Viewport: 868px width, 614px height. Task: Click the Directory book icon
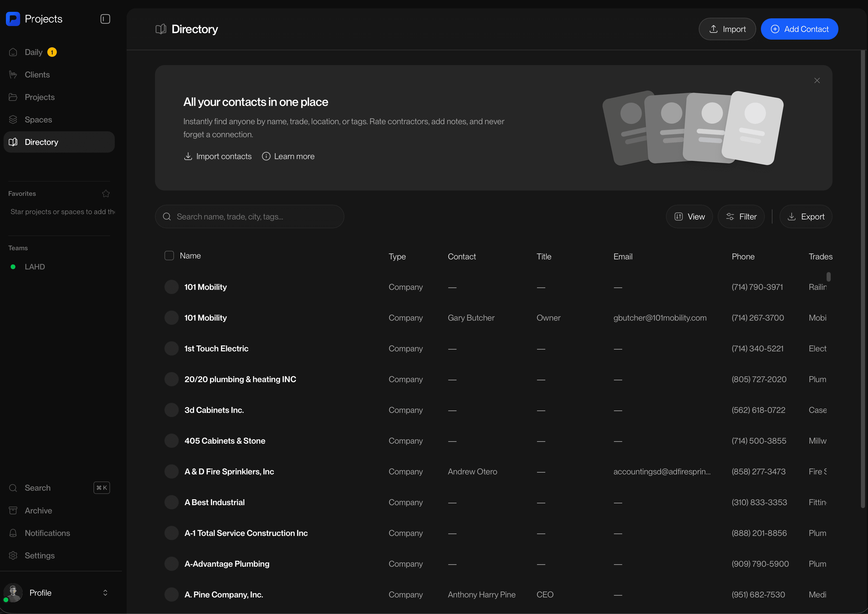[x=13, y=142]
